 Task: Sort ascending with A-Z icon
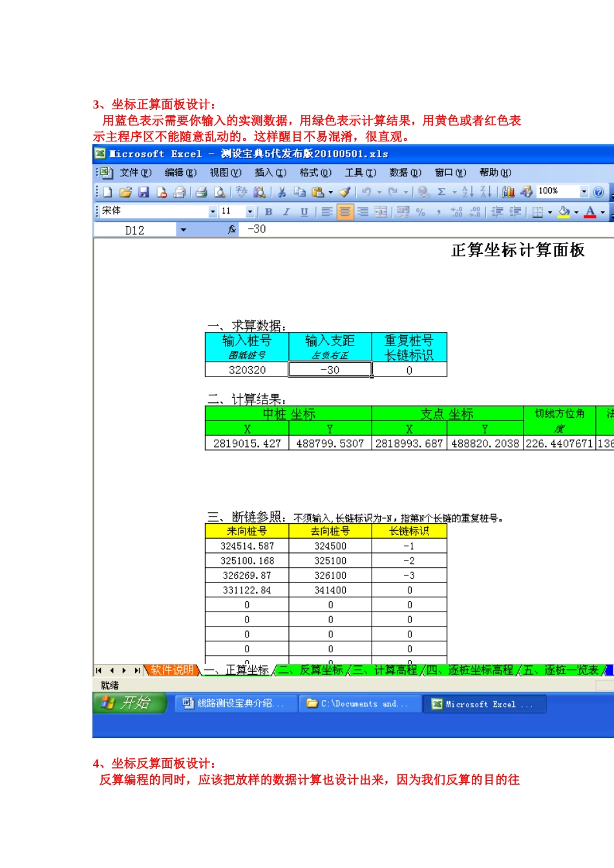point(468,192)
